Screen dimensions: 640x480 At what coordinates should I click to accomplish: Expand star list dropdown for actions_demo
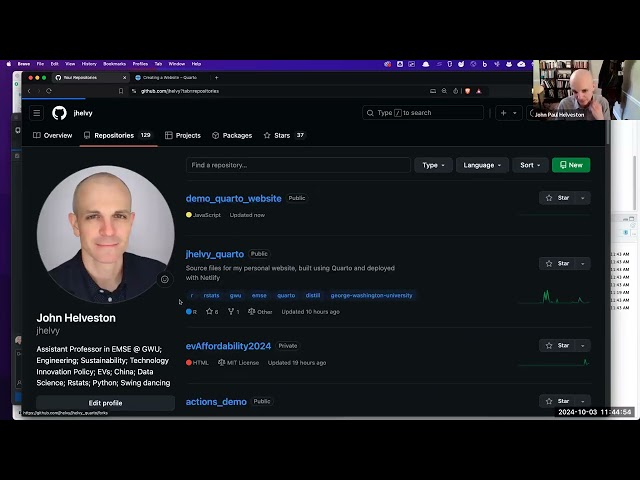point(582,401)
